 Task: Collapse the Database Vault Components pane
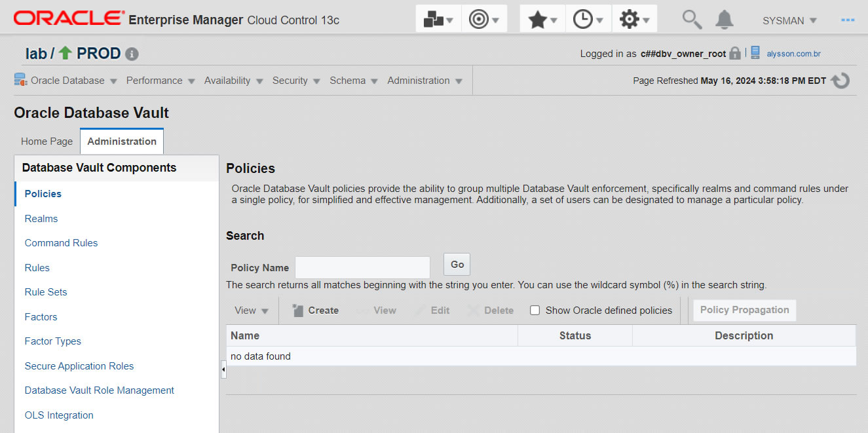(223, 370)
